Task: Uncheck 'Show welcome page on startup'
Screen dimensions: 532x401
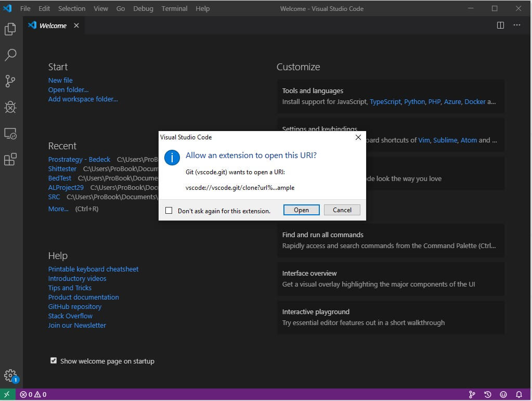Action: [54, 360]
